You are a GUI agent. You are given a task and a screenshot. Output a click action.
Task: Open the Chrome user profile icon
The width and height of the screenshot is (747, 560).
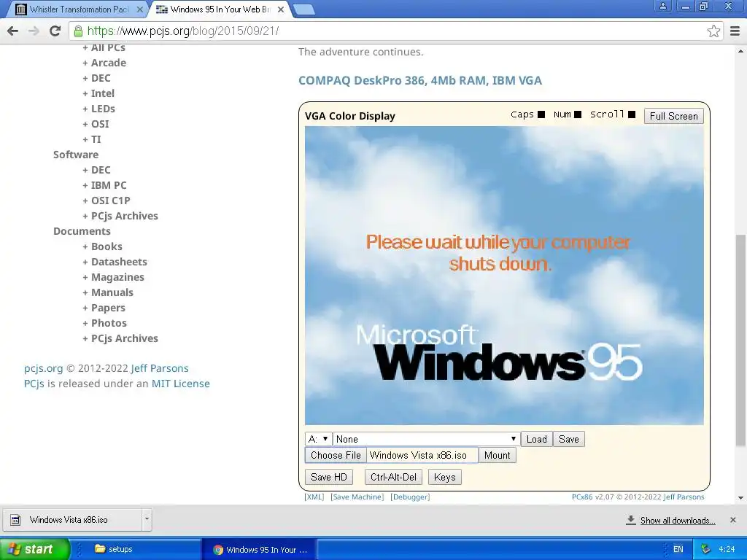pyautogui.click(x=662, y=6)
